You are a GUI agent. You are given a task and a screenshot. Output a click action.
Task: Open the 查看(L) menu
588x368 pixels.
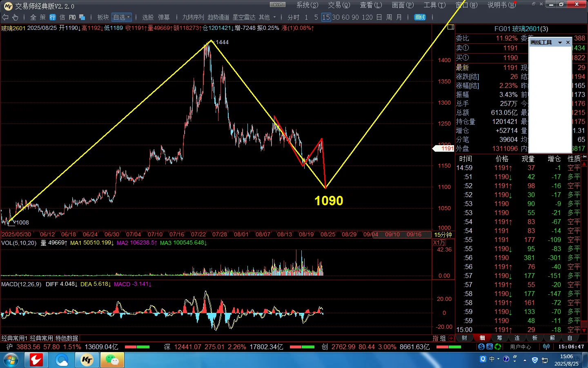click(371, 5)
